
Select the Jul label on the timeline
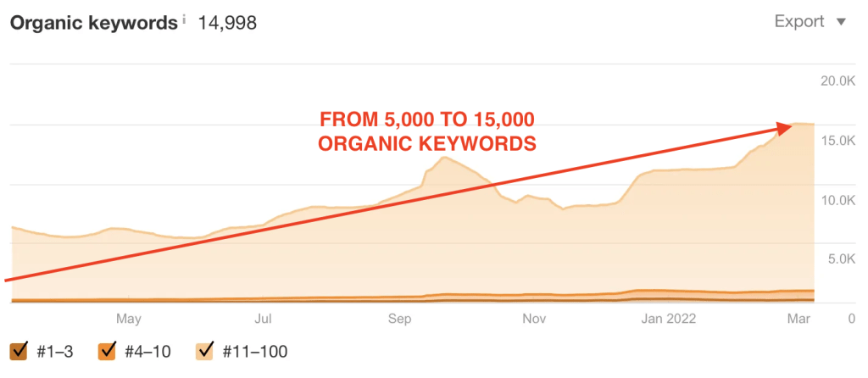coord(263,319)
